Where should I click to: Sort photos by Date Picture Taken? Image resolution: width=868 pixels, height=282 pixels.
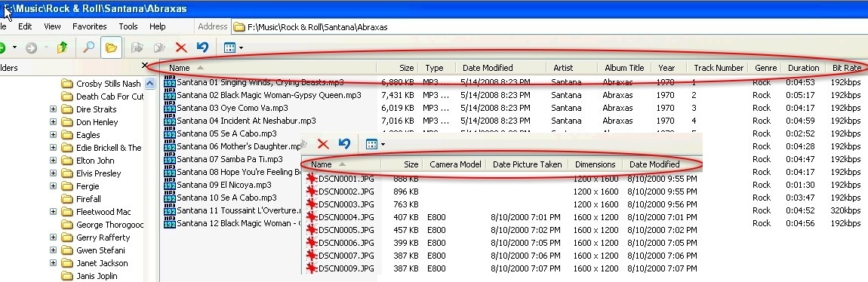pos(527,164)
